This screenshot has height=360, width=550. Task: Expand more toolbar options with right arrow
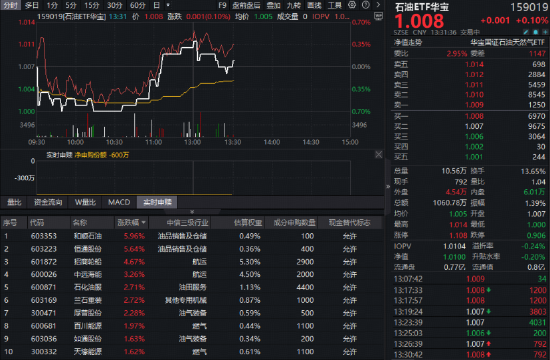point(378,5)
